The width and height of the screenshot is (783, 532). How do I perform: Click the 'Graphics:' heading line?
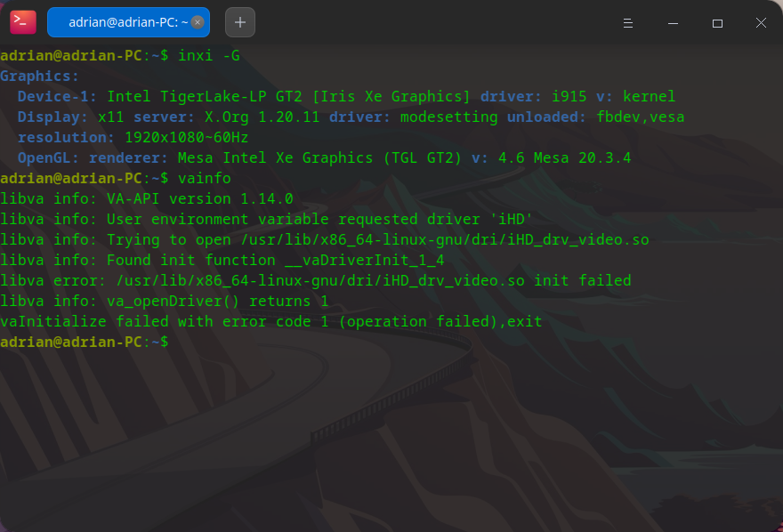pyautogui.click(x=39, y=76)
